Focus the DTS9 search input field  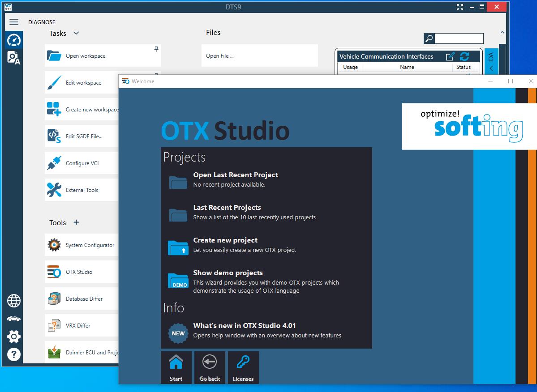(x=459, y=38)
